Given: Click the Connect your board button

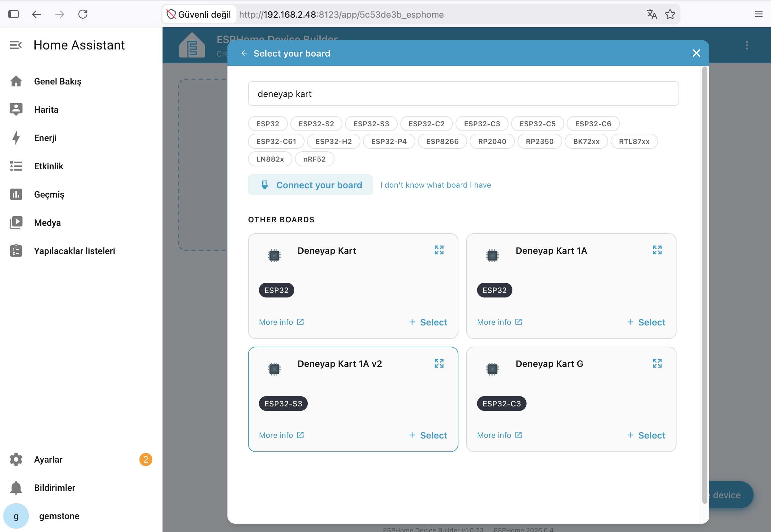Looking at the screenshot, I should (310, 185).
